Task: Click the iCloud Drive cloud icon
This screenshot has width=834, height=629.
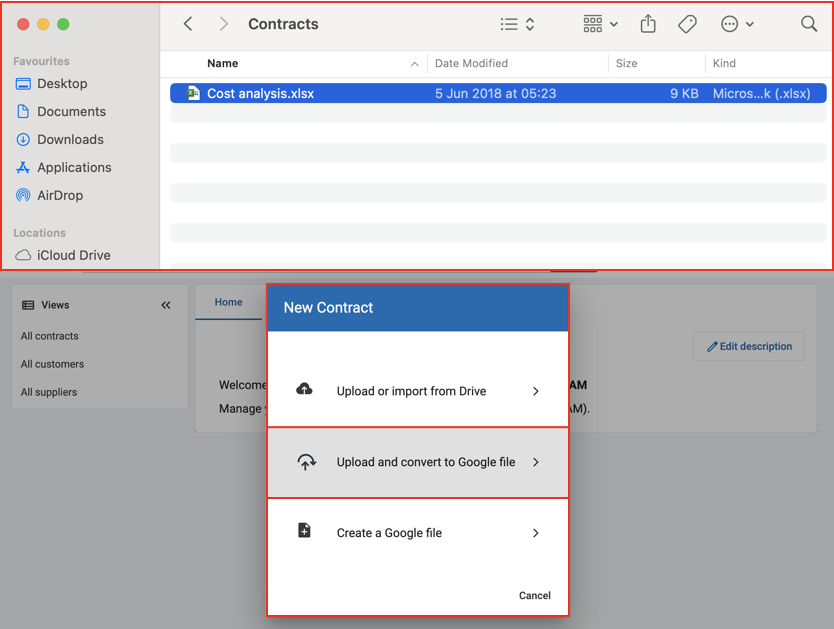Action: pos(23,255)
